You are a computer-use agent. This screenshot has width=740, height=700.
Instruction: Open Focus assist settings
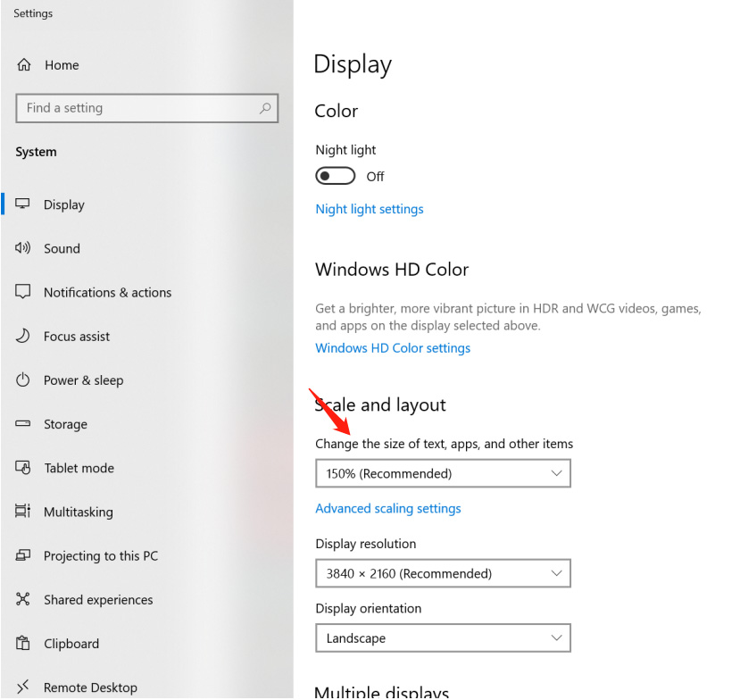(x=77, y=336)
